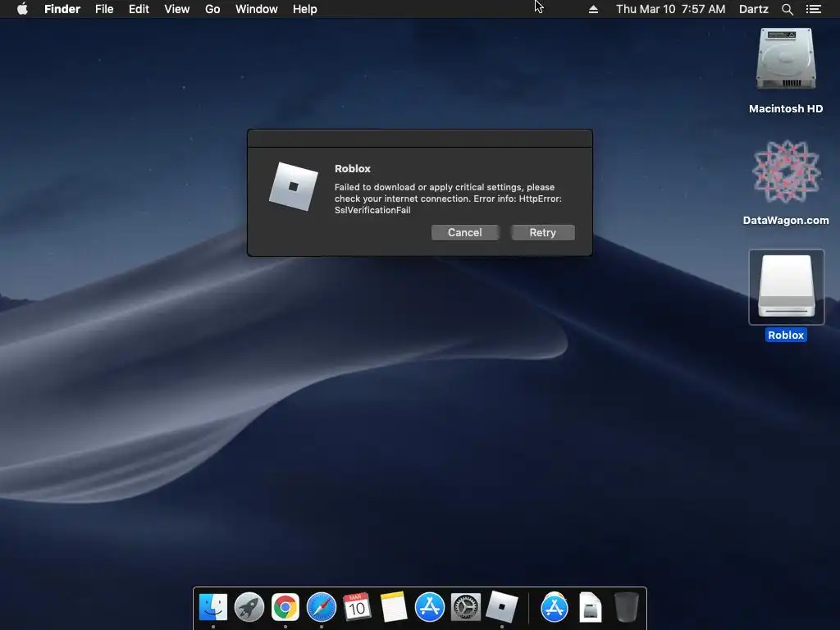Open the Window menu

pyautogui.click(x=257, y=9)
